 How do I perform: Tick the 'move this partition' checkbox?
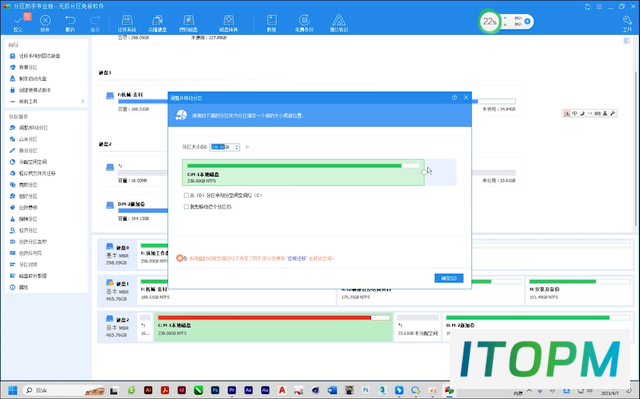186,207
